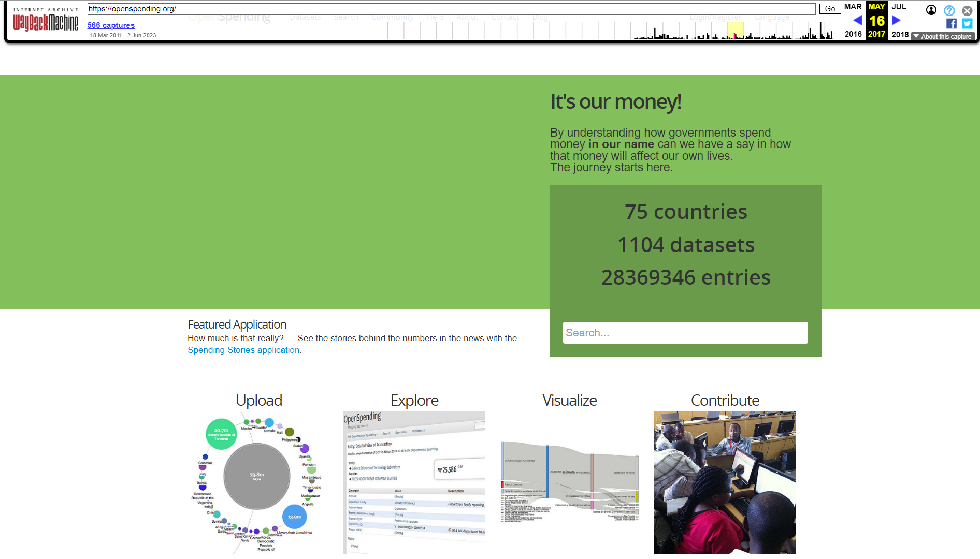980x559 pixels.
Task: Share capture on Twitter
Action: pos(967,24)
